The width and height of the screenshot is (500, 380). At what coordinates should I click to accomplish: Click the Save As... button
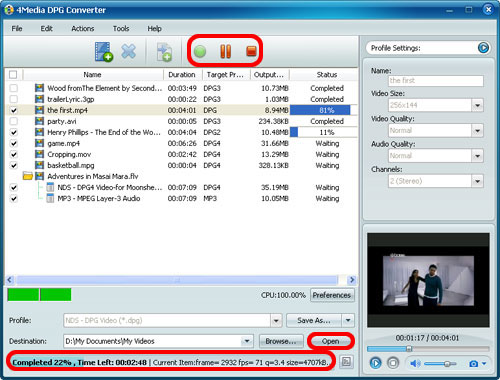point(314,320)
